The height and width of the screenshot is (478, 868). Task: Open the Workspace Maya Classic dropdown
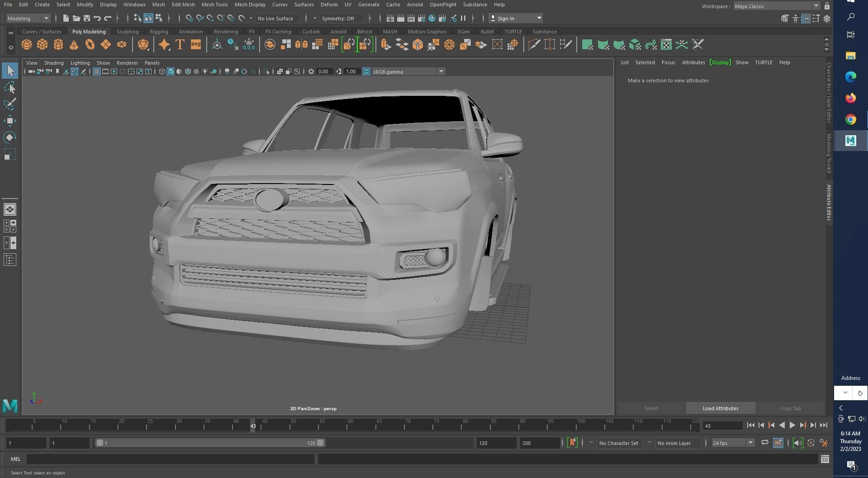[x=776, y=6]
